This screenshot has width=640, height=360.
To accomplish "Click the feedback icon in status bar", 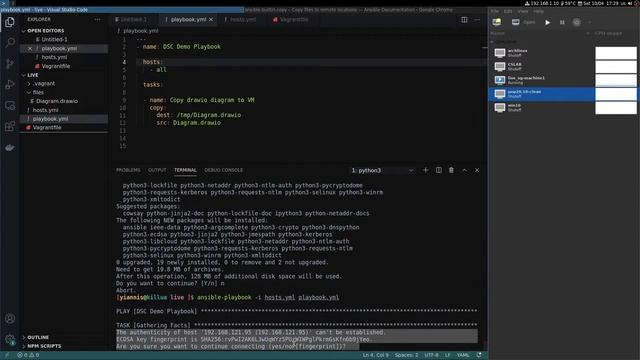I will [x=479, y=355].
